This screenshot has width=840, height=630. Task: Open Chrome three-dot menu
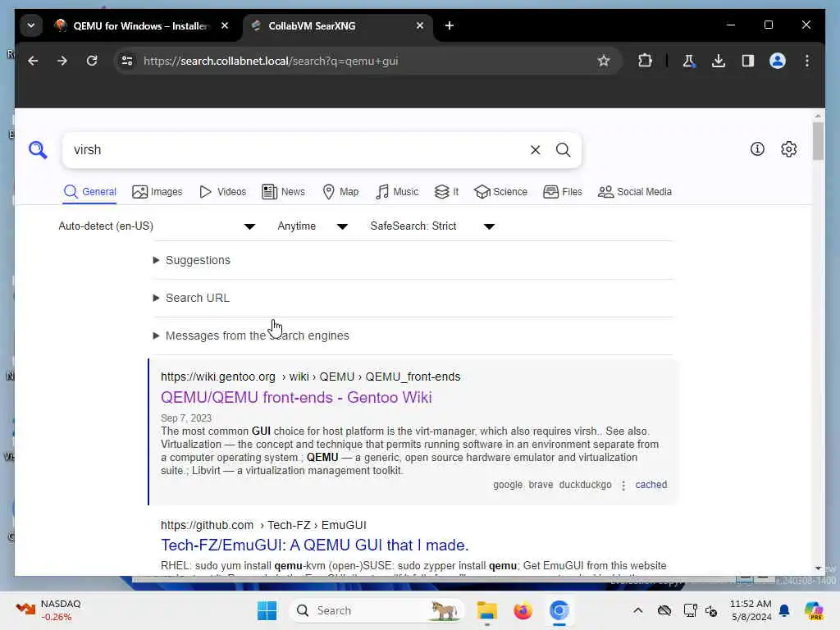(807, 61)
